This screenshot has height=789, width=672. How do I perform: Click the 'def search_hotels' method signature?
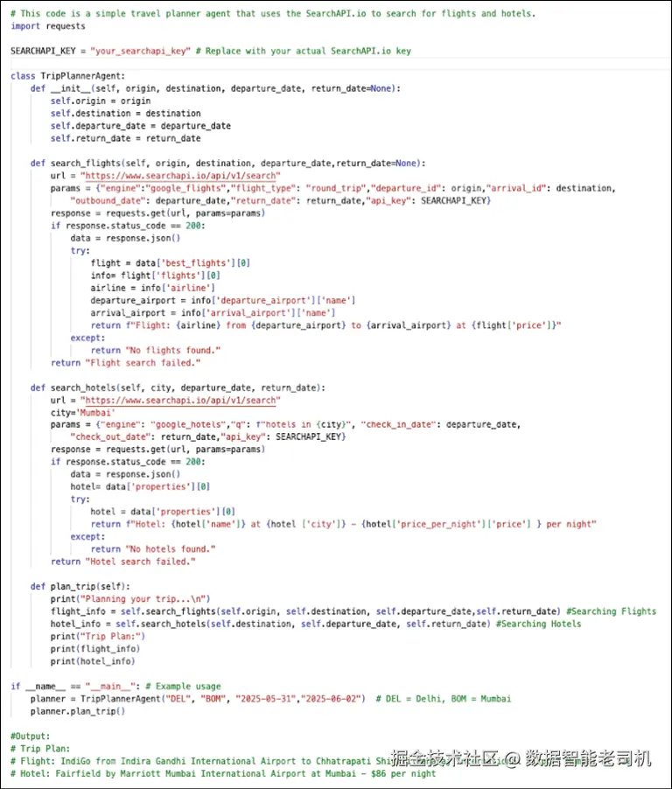(178, 388)
